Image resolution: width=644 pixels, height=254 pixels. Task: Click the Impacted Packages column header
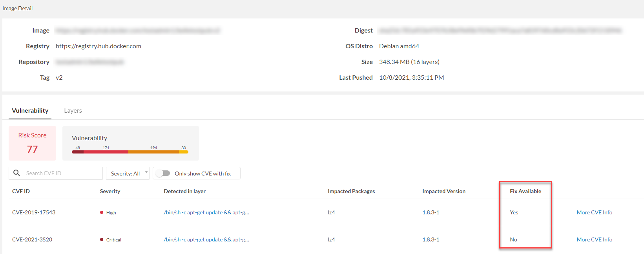(x=351, y=191)
